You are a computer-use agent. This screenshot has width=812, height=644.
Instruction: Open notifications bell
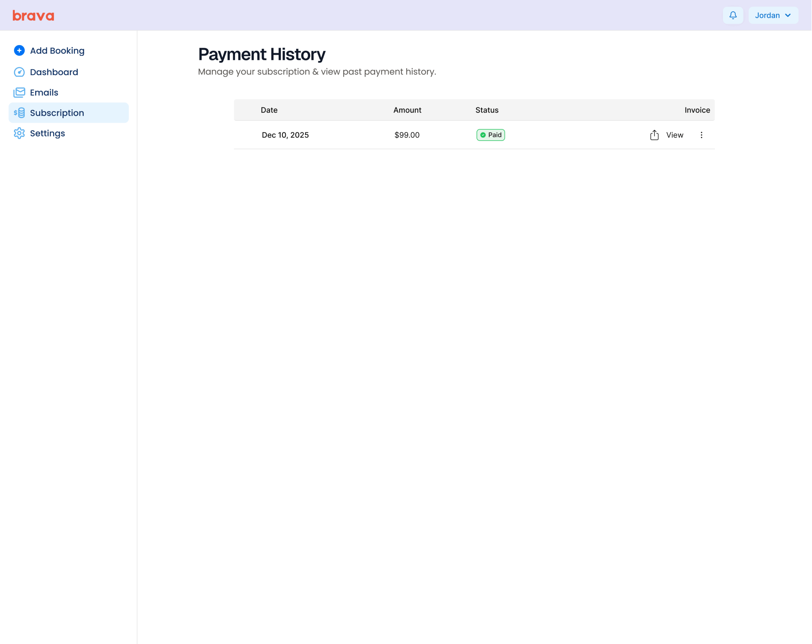732,16
